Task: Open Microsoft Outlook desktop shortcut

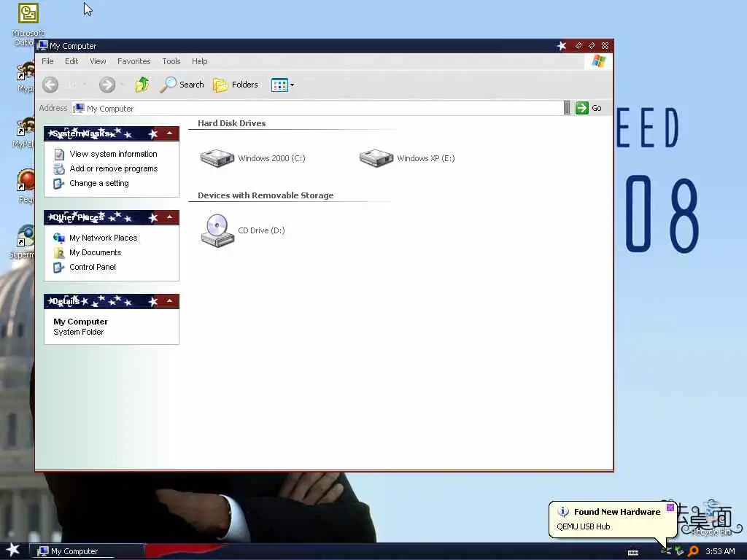Action: click(28, 25)
